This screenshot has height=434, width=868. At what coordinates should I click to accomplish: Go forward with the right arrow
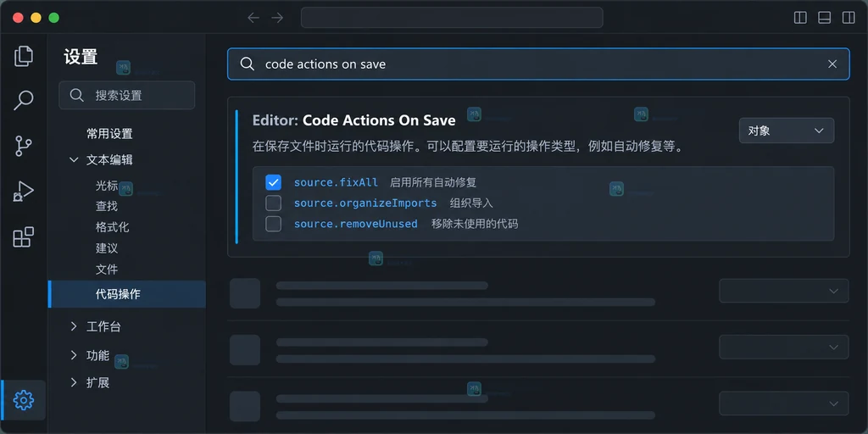(x=277, y=18)
